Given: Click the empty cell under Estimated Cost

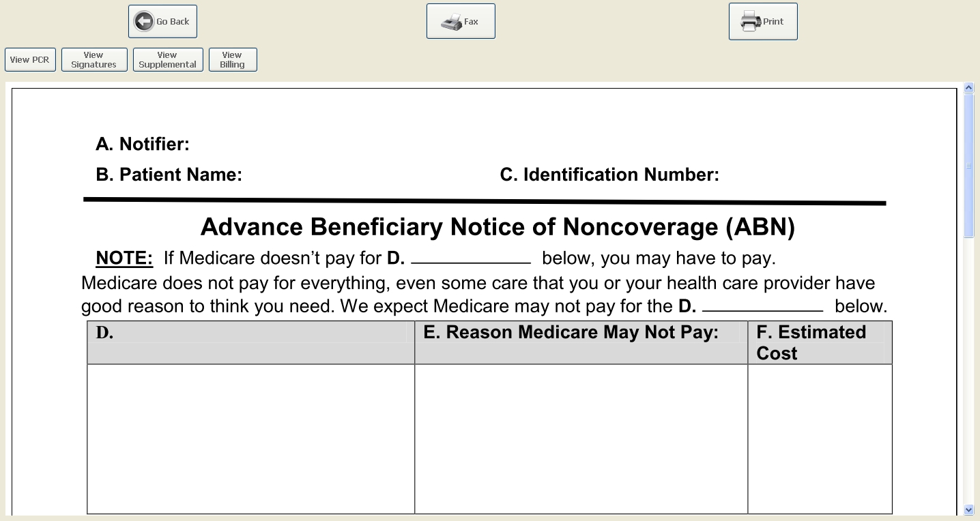Looking at the screenshot, I should (x=820, y=439).
